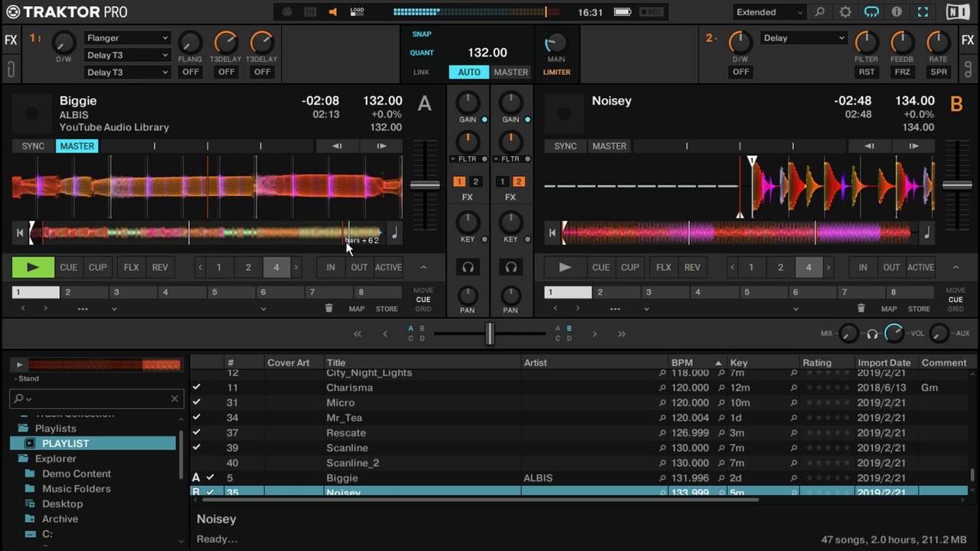
Task: Select Deck A hotcue slot 3
Action: 132,292
